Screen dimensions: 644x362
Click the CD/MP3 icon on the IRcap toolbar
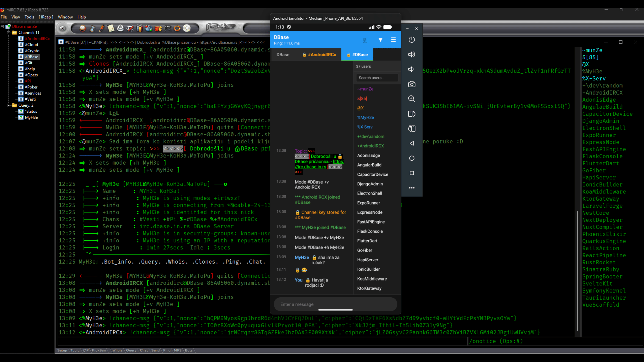(x=186, y=28)
